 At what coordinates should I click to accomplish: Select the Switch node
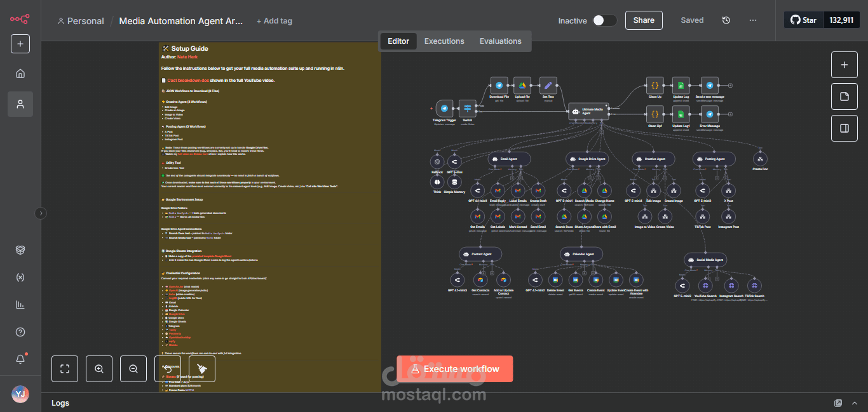(468, 109)
